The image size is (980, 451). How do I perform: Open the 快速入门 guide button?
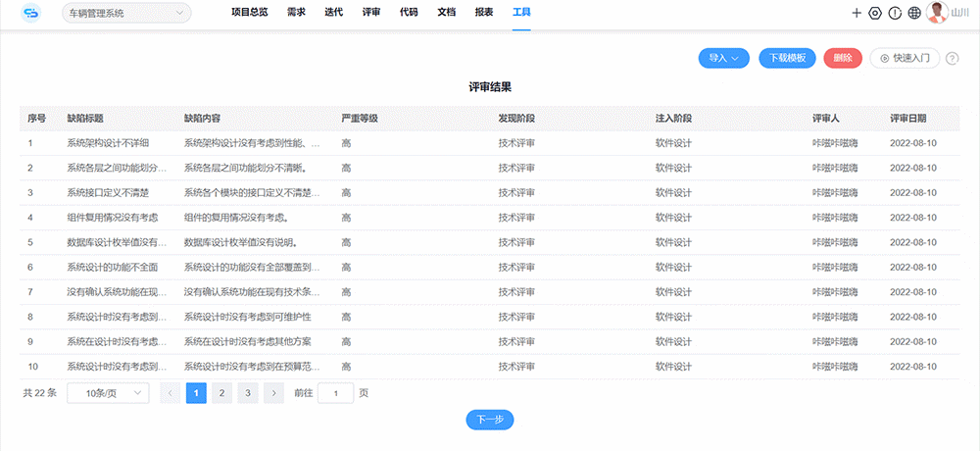click(905, 58)
